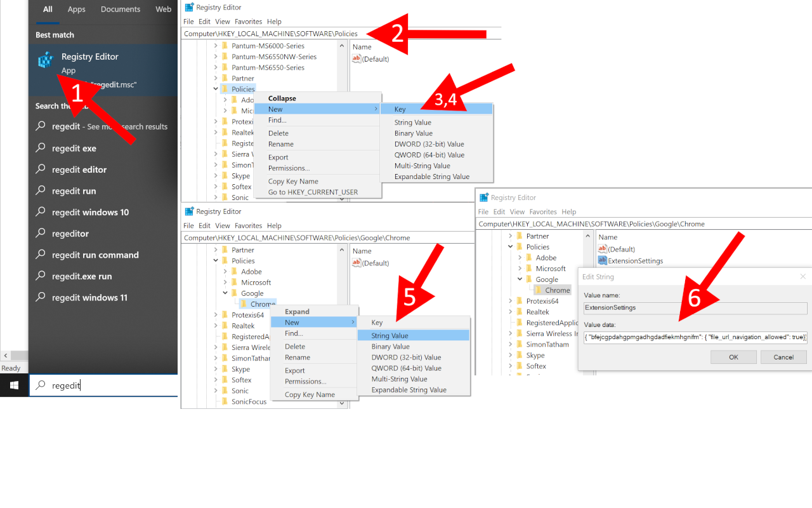Click the Name column header in top window

[362, 47]
